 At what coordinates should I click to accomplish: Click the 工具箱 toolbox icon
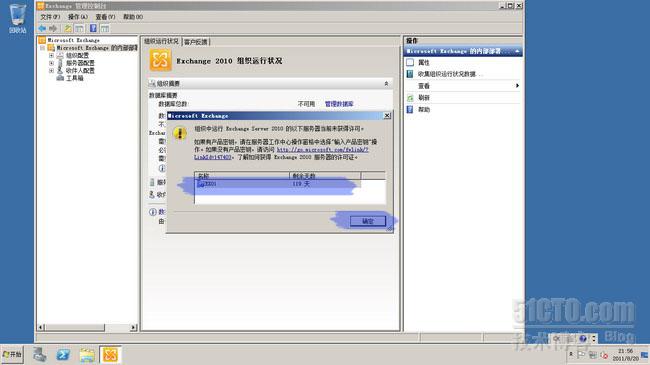coord(60,78)
